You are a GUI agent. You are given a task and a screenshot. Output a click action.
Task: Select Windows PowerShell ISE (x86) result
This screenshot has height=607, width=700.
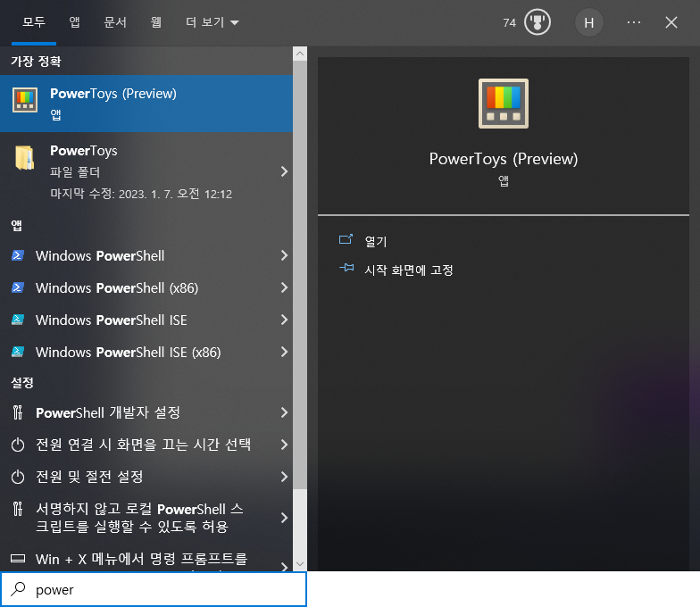146,352
